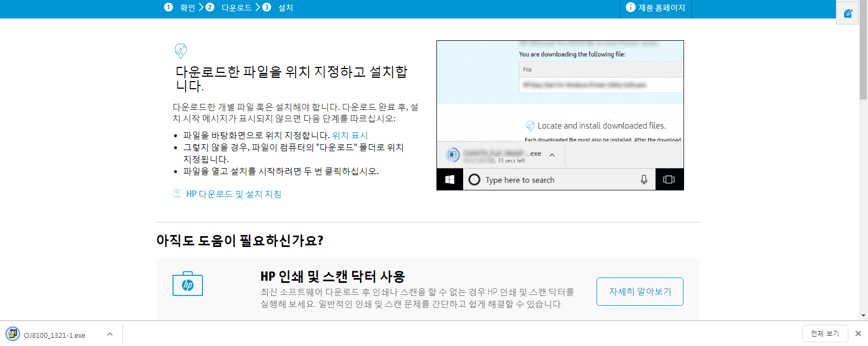The image size is (868, 346).
Task: Close the browser download bar
Action: 858,333
